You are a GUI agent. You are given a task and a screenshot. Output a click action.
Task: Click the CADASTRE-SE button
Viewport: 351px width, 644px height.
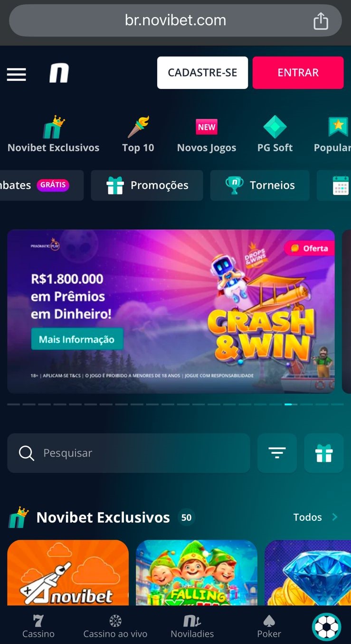(x=202, y=73)
